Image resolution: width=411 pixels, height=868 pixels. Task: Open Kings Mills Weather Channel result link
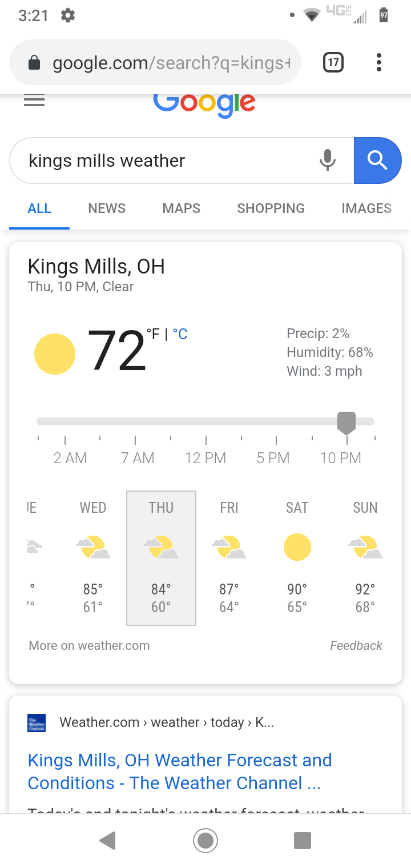[180, 771]
